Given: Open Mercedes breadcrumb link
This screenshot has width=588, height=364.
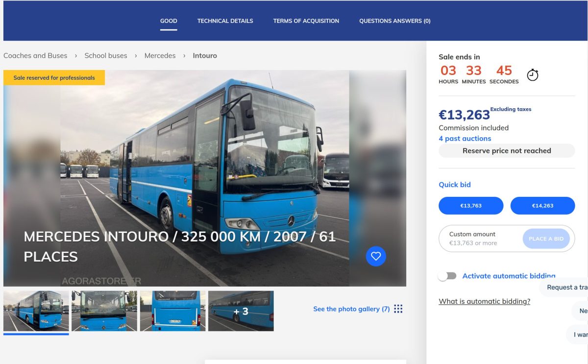Looking at the screenshot, I should click(160, 55).
